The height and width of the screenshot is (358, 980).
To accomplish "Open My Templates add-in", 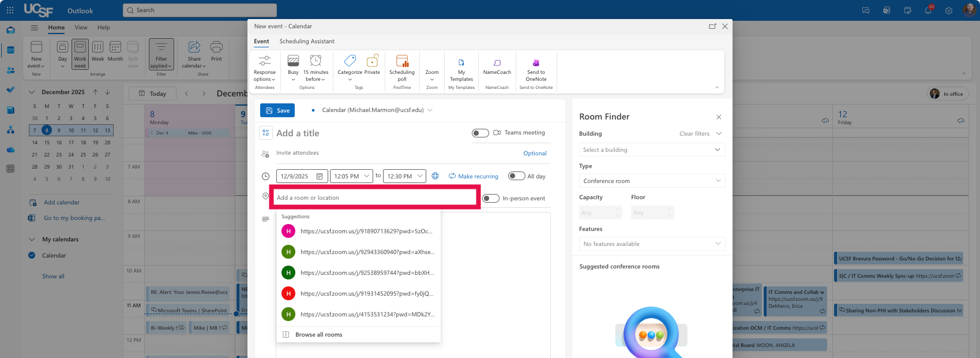I will [461, 69].
